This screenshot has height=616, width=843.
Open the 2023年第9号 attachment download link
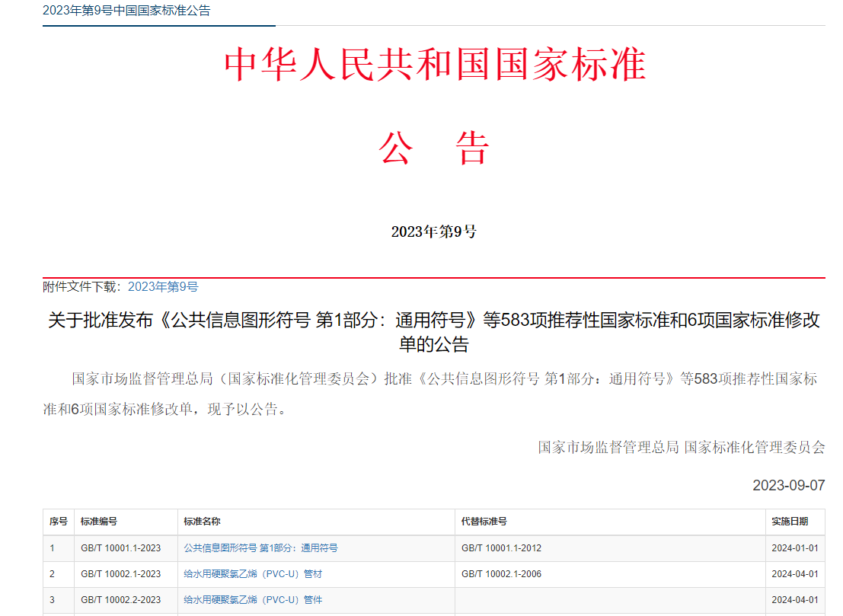pos(163,287)
